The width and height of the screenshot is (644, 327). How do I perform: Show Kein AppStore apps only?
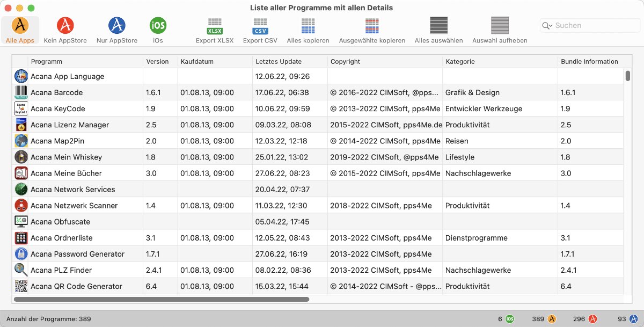(65, 31)
